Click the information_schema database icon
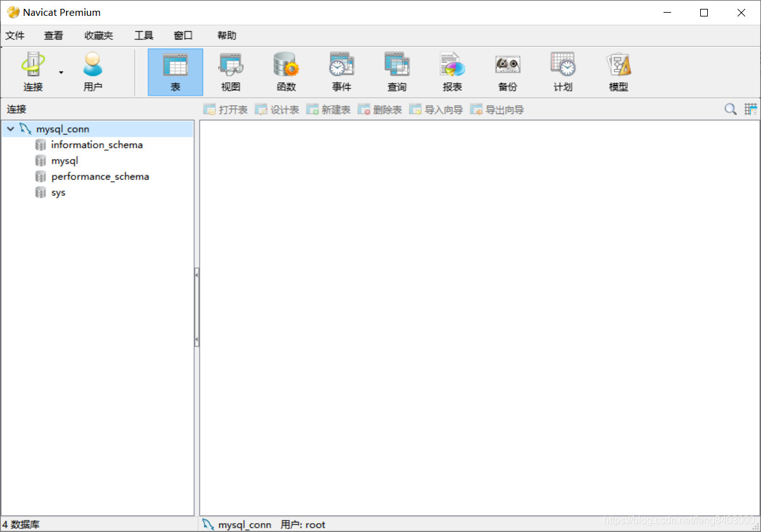Viewport: 761px width, 532px height. (x=41, y=145)
